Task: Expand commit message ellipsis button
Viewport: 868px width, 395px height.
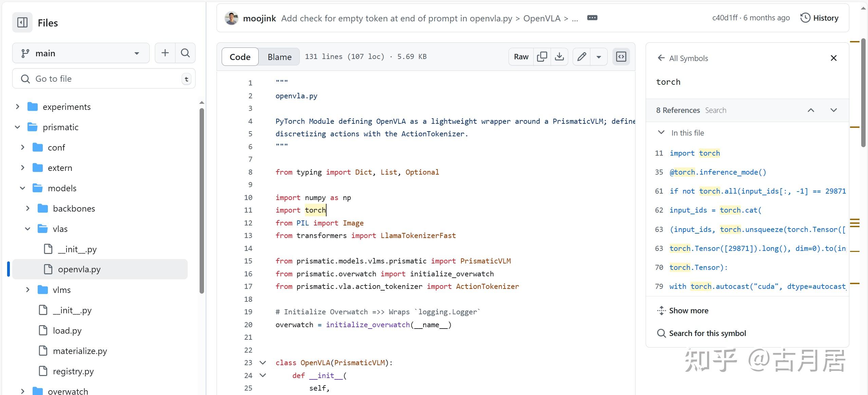Action: (592, 18)
